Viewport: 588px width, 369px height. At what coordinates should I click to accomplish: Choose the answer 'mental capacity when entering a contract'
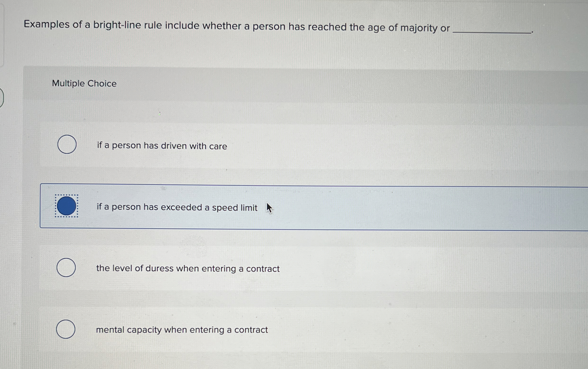pos(182,330)
